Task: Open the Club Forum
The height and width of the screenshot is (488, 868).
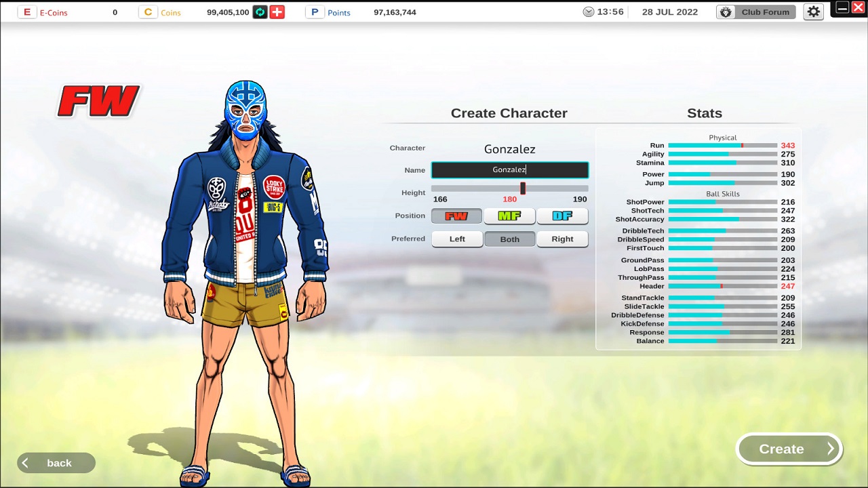Action: [765, 12]
